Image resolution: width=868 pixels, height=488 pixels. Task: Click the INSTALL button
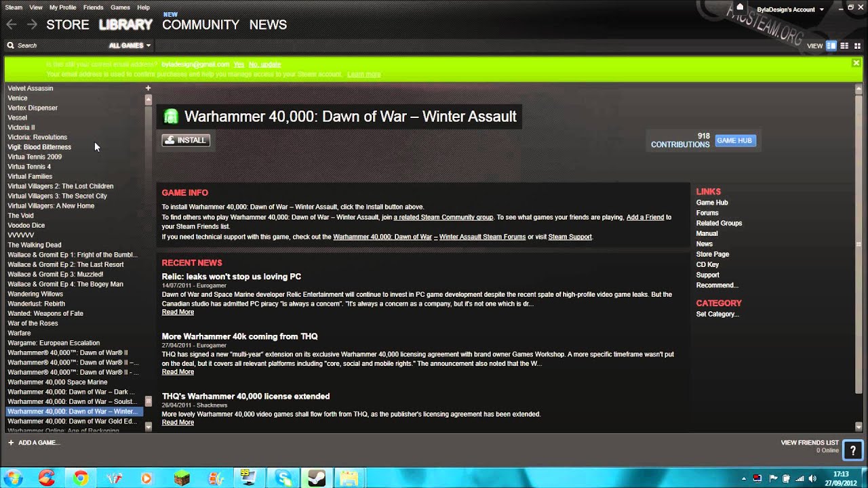coord(186,140)
